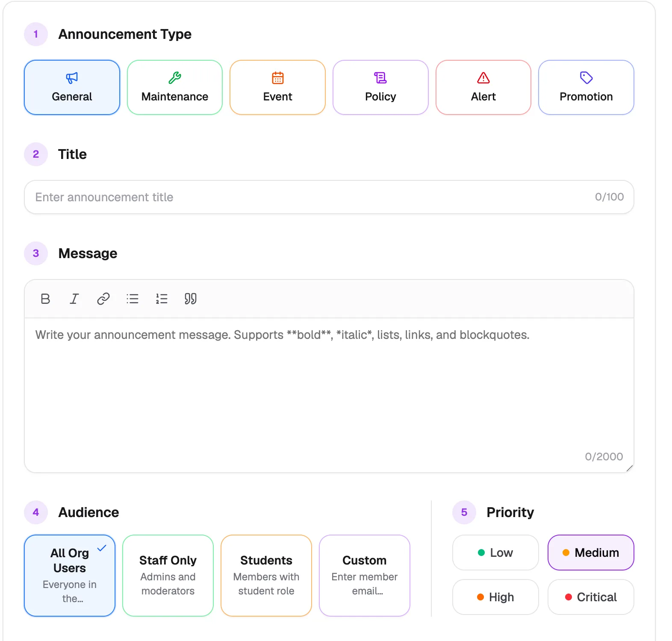672x641 pixels.
Task: Select the General announcement type
Action: (x=72, y=88)
